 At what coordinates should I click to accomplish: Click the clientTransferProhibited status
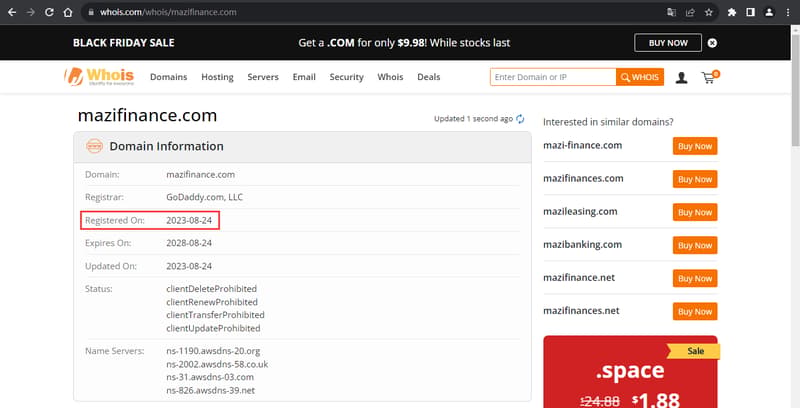[215, 315]
